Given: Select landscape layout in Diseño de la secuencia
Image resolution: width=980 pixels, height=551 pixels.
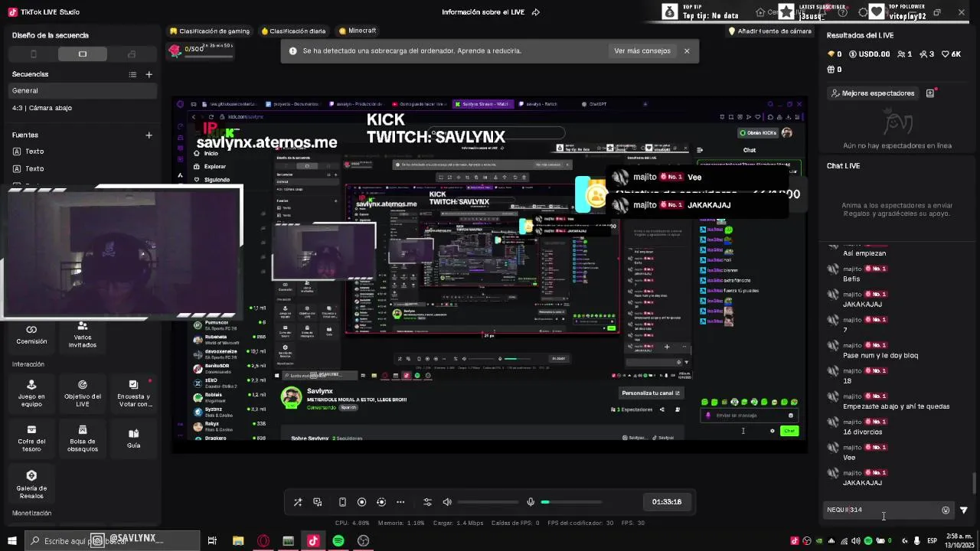Looking at the screenshot, I should (x=83, y=54).
